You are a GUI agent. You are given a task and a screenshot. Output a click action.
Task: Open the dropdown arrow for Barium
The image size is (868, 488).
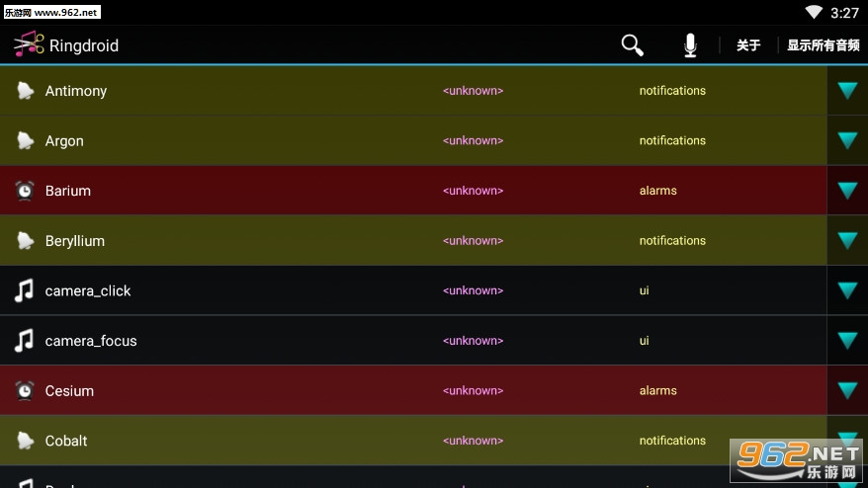(847, 191)
